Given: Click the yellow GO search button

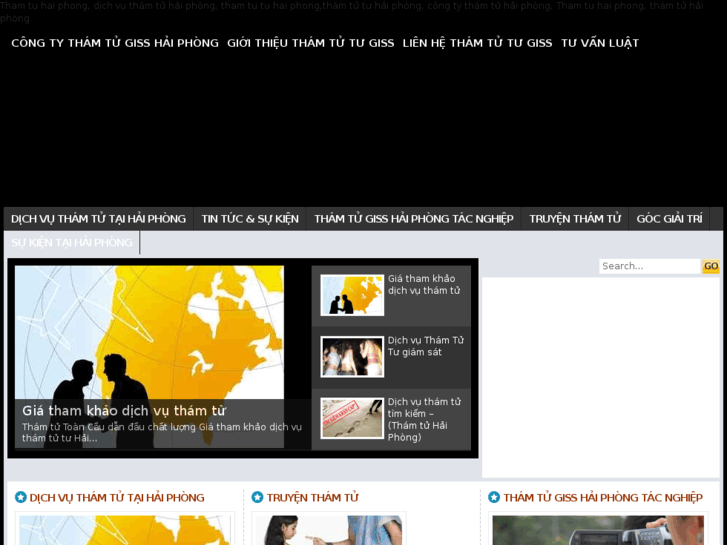Looking at the screenshot, I should (x=711, y=266).
